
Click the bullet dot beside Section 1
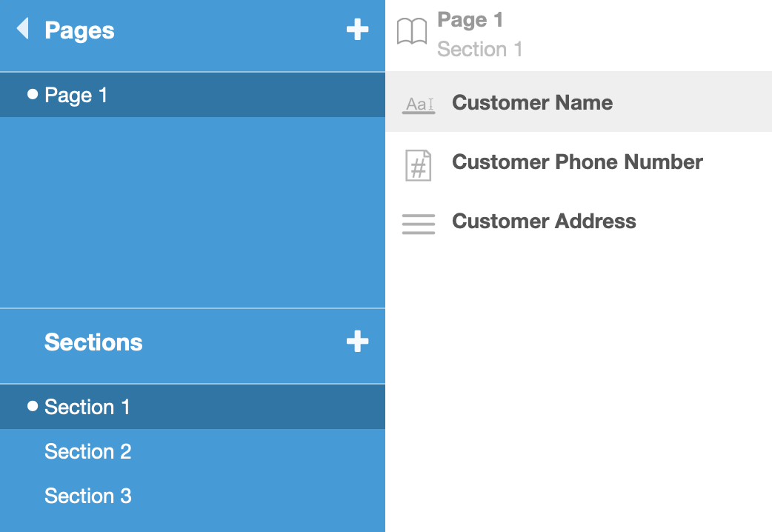[x=32, y=406]
